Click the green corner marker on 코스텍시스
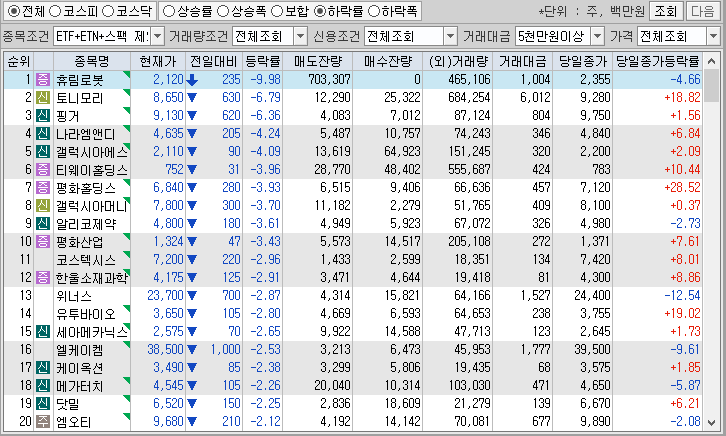This screenshot has height=436, width=726. pos(126,254)
